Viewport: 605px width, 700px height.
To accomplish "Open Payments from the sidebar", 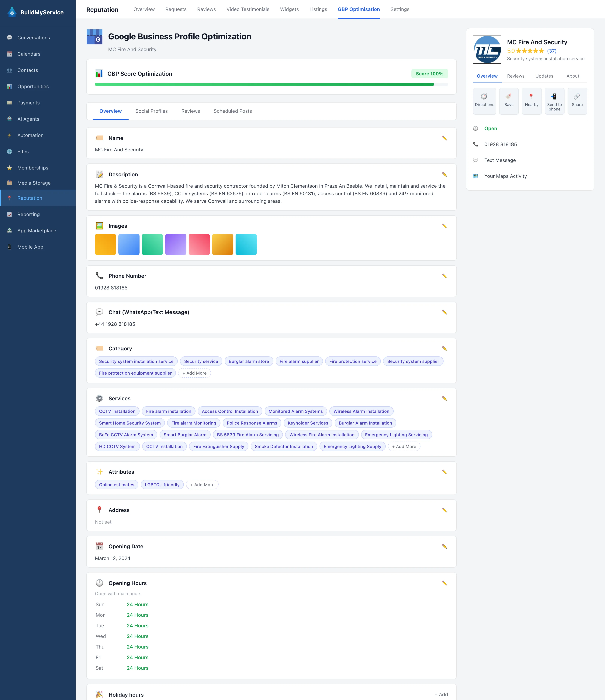I will [38, 103].
